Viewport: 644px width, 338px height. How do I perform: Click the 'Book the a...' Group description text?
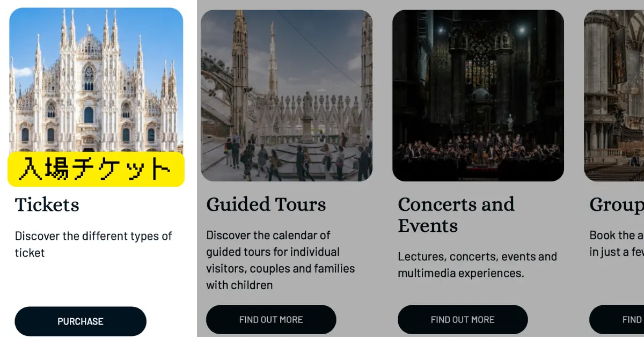[617, 243]
